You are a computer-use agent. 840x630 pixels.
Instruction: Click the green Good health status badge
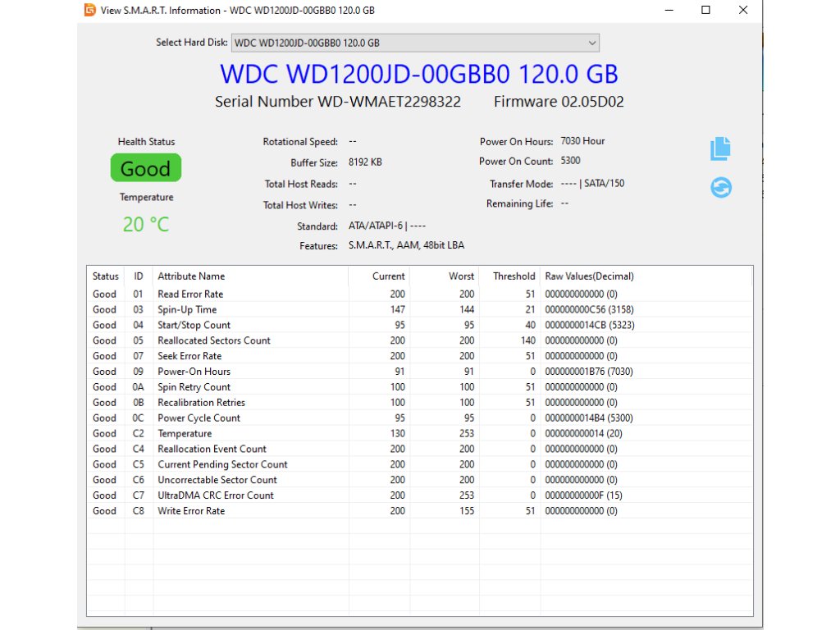coord(146,169)
